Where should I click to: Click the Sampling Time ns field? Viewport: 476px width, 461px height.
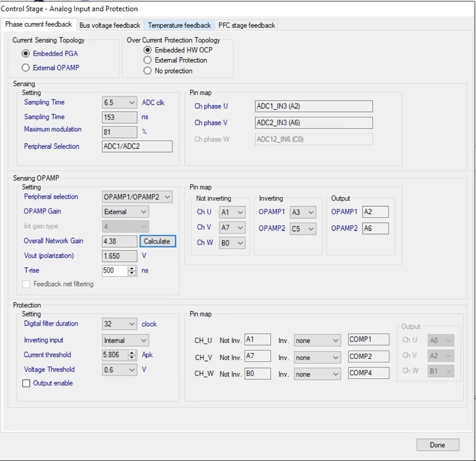(120, 117)
